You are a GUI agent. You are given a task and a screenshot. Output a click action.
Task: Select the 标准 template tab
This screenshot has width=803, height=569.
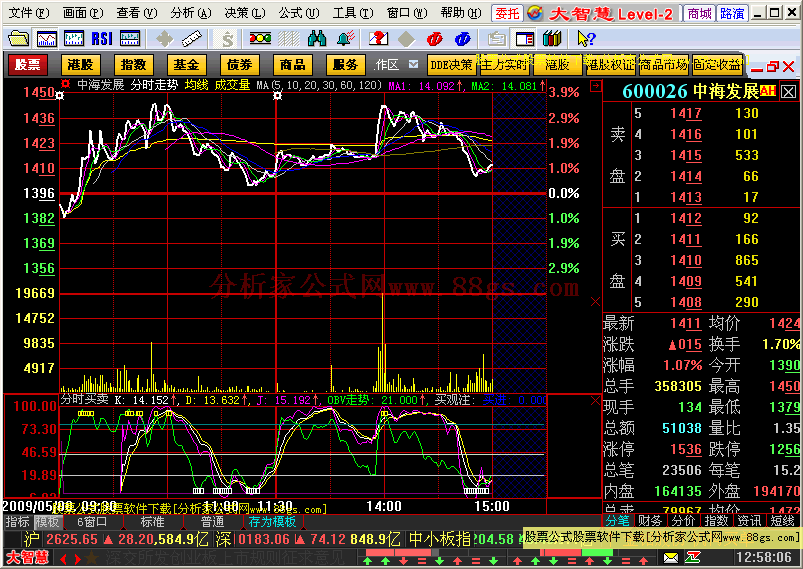click(153, 522)
